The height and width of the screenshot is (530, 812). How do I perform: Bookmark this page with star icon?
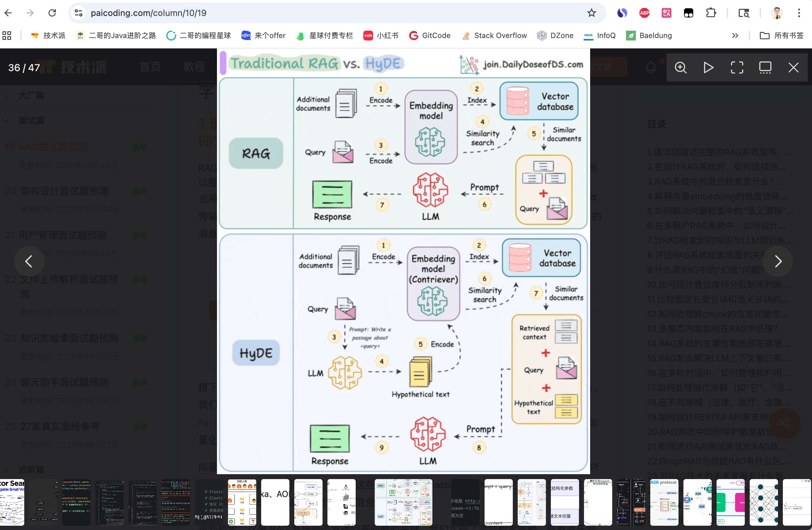(x=591, y=13)
